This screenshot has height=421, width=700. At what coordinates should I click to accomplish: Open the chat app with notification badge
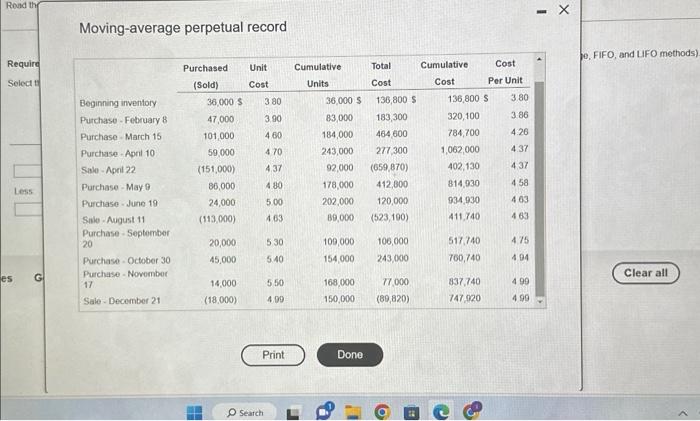point(324,411)
